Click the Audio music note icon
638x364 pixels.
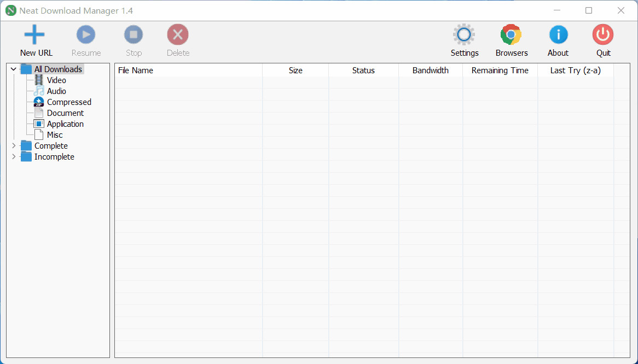tap(39, 91)
